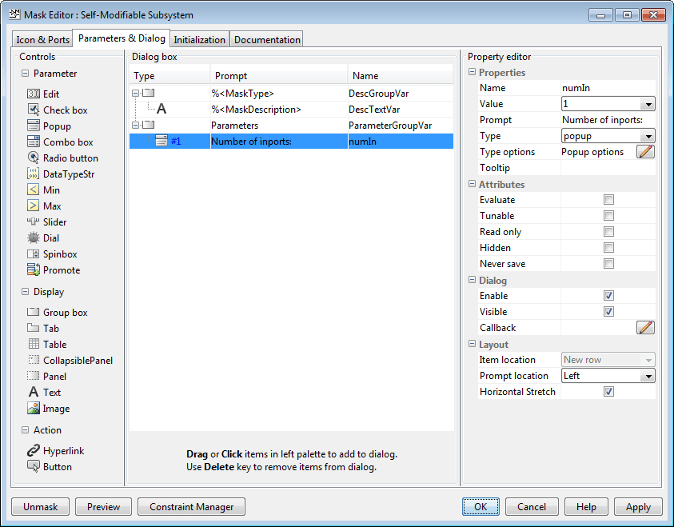Collapse the Attributes section

pyautogui.click(x=472, y=184)
